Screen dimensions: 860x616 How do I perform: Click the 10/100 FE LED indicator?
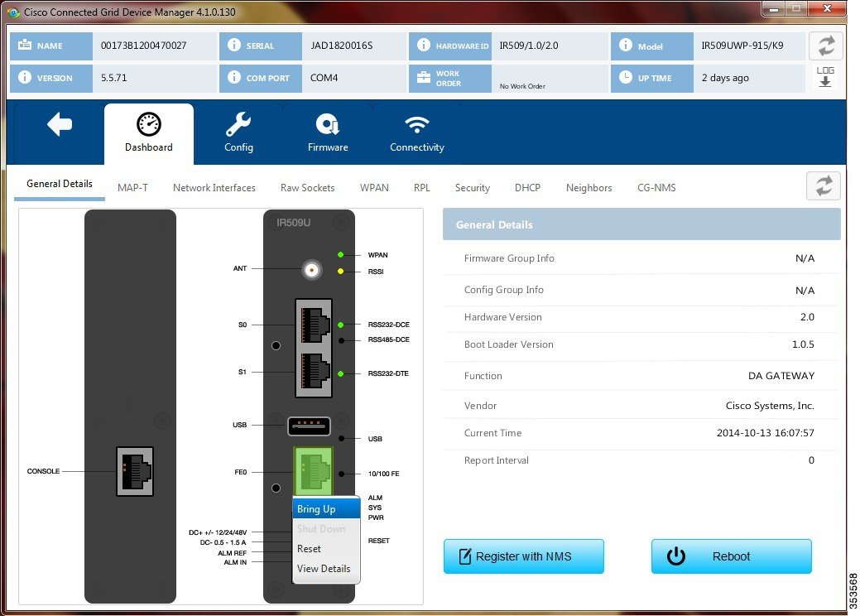tap(341, 474)
